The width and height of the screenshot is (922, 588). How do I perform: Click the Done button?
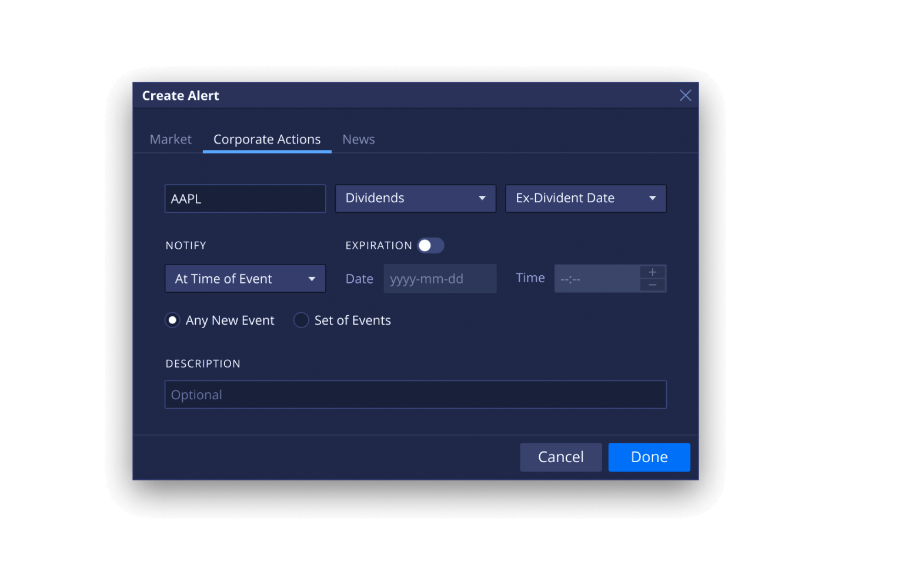point(649,457)
